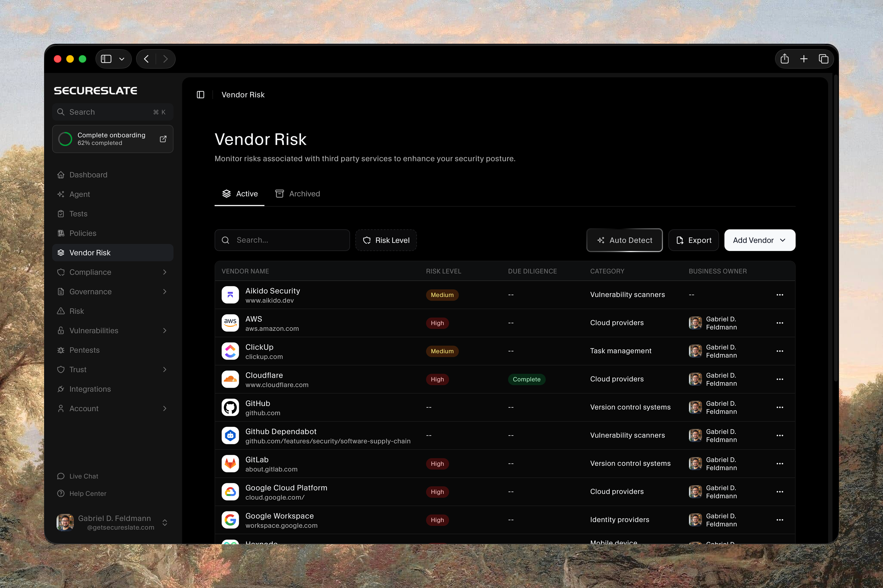The height and width of the screenshot is (588, 883).
Task: Open AWS row options menu
Action: (780, 323)
